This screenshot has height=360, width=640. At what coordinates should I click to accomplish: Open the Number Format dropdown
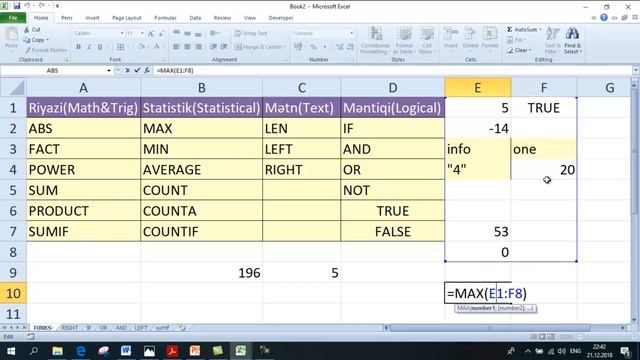[x=351, y=33]
